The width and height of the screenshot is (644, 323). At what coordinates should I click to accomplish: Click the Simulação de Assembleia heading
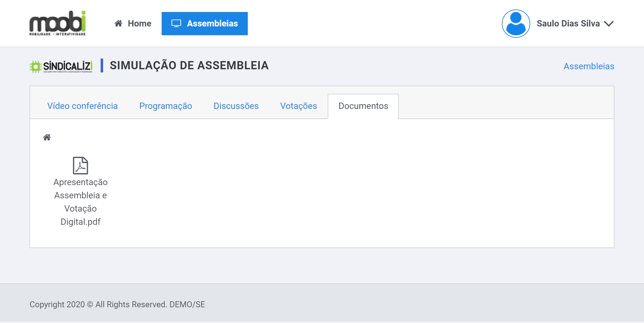click(189, 65)
